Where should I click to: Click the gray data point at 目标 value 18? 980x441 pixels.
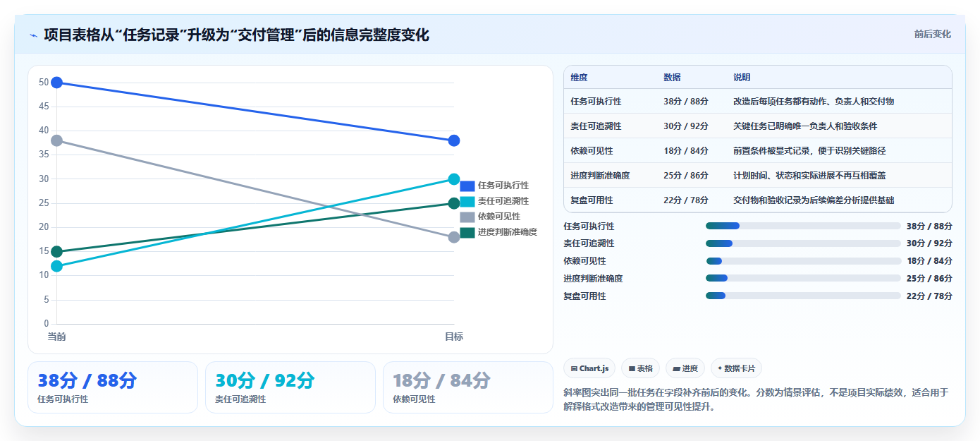(x=454, y=237)
